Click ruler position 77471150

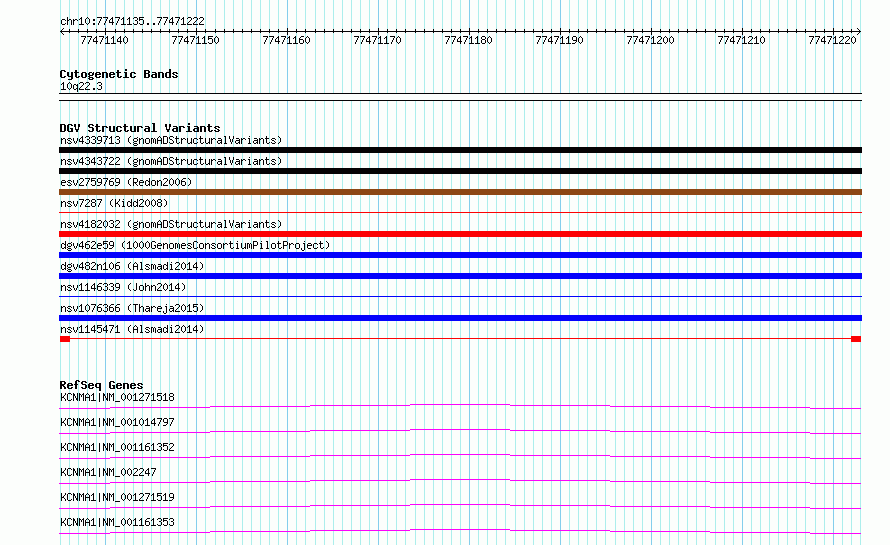pyautogui.click(x=195, y=40)
